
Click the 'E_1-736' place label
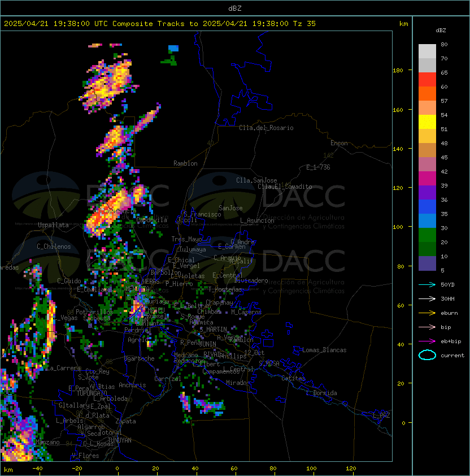318,167
